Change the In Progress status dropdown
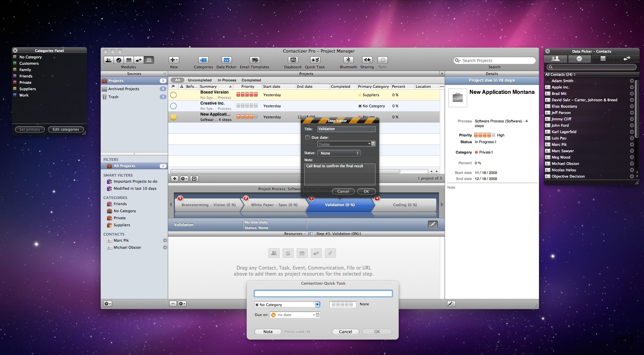The width and height of the screenshot is (644, 355). point(486,142)
